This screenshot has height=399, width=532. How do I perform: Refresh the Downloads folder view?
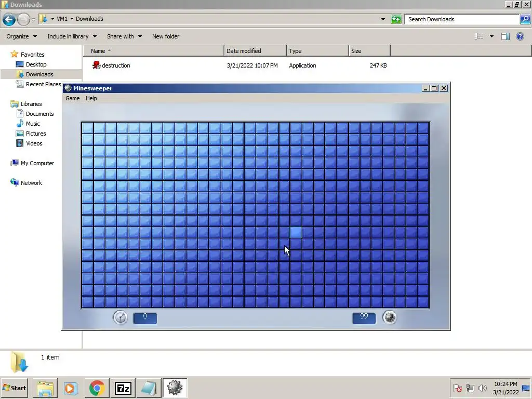pyautogui.click(x=396, y=19)
